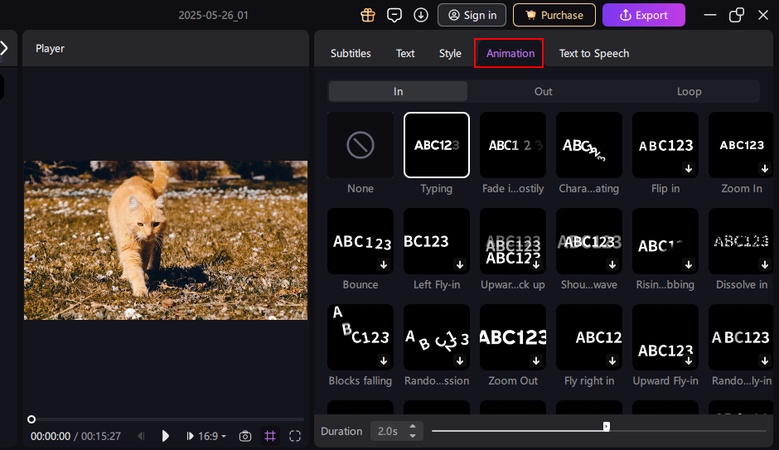Click the Duration slider handle
The image size is (779, 450).
coord(606,426)
